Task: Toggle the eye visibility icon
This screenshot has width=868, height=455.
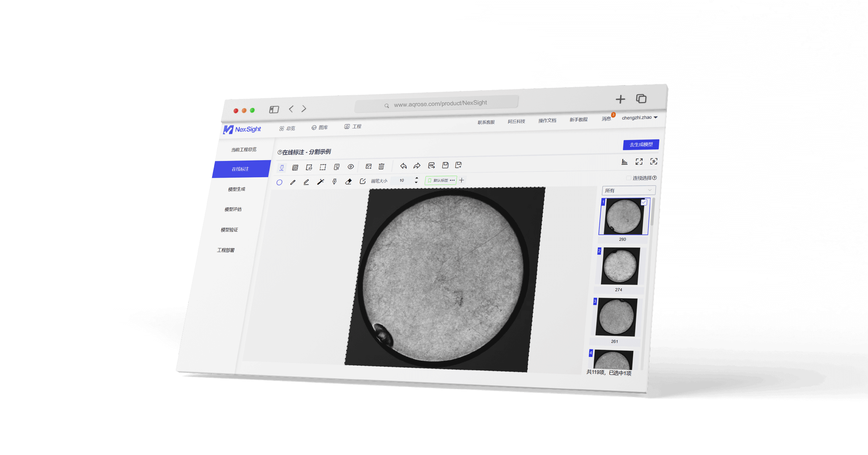Action: pyautogui.click(x=350, y=167)
